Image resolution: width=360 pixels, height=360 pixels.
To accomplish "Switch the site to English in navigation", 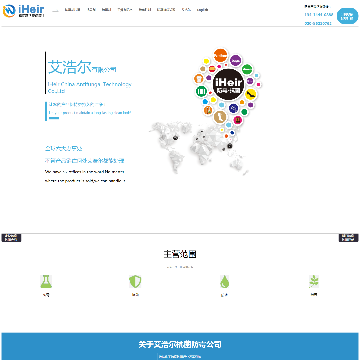I will point(202,10).
